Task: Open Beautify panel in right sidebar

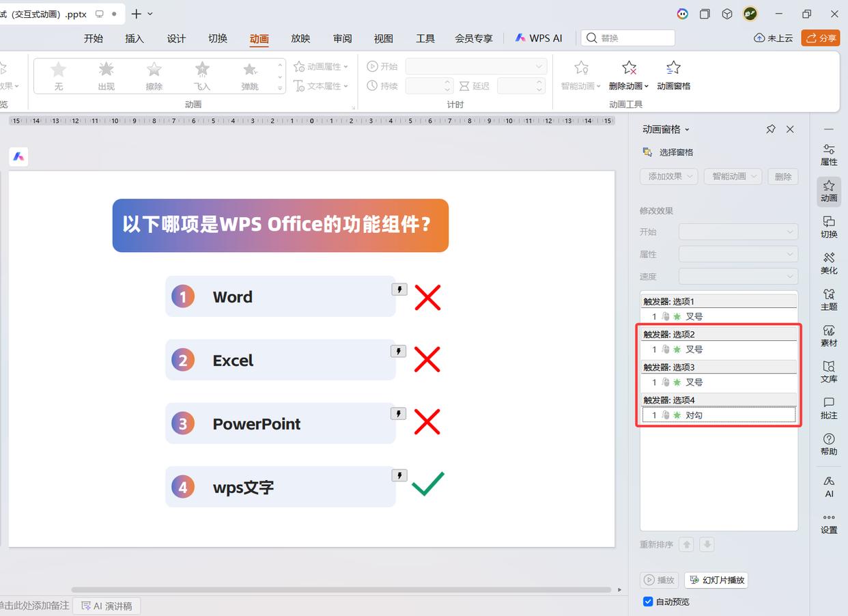Action: click(828, 262)
